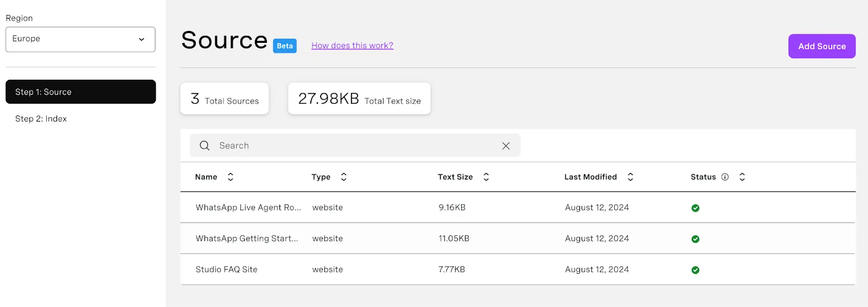Click the Status info icon
The image size is (868, 307).
coord(725,177)
